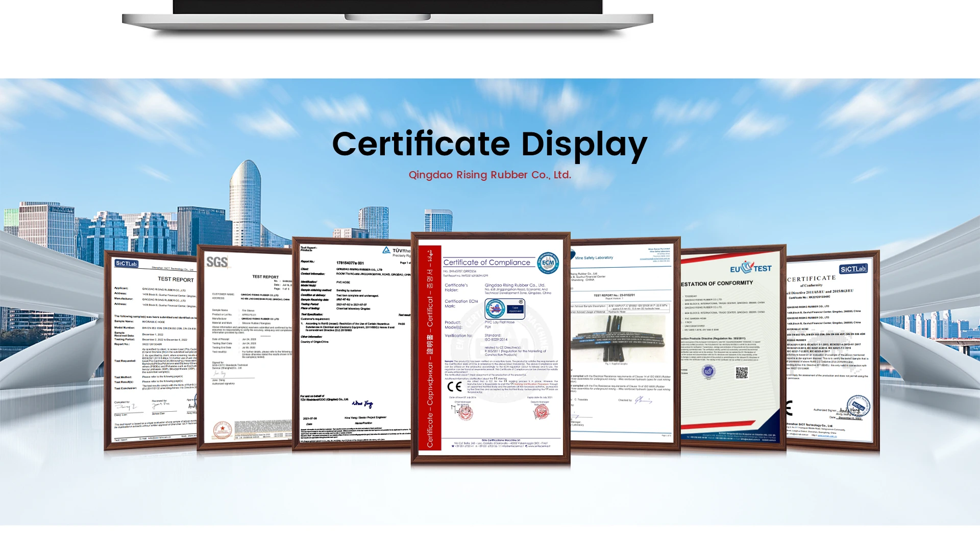Click the SICTLab logo on the leftmost certificate
This screenshot has height=543, width=980.
126,264
